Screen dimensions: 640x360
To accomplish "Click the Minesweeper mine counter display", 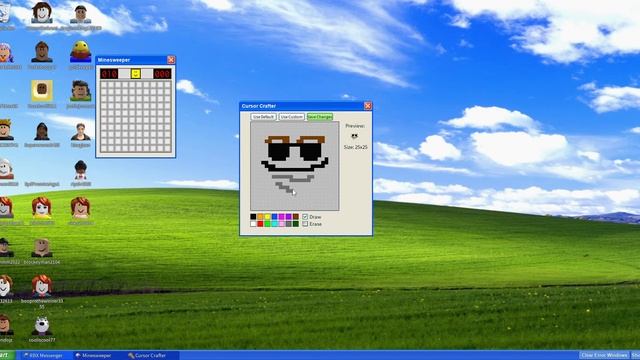I will [109, 73].
